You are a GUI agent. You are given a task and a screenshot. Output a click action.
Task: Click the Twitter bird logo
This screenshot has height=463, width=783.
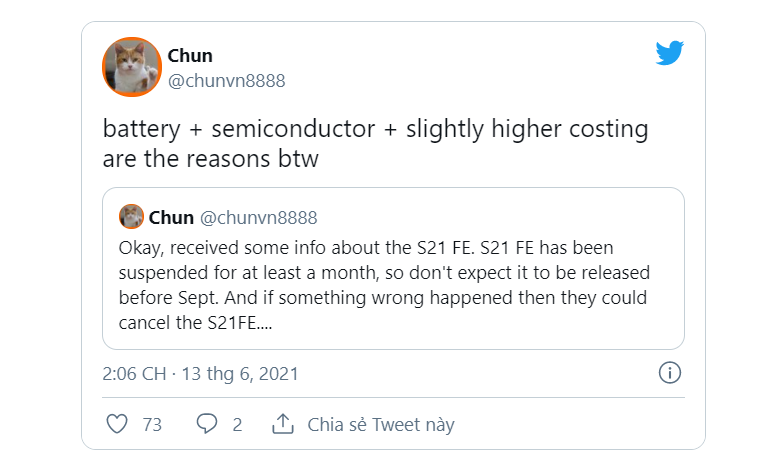coord(669,53)
